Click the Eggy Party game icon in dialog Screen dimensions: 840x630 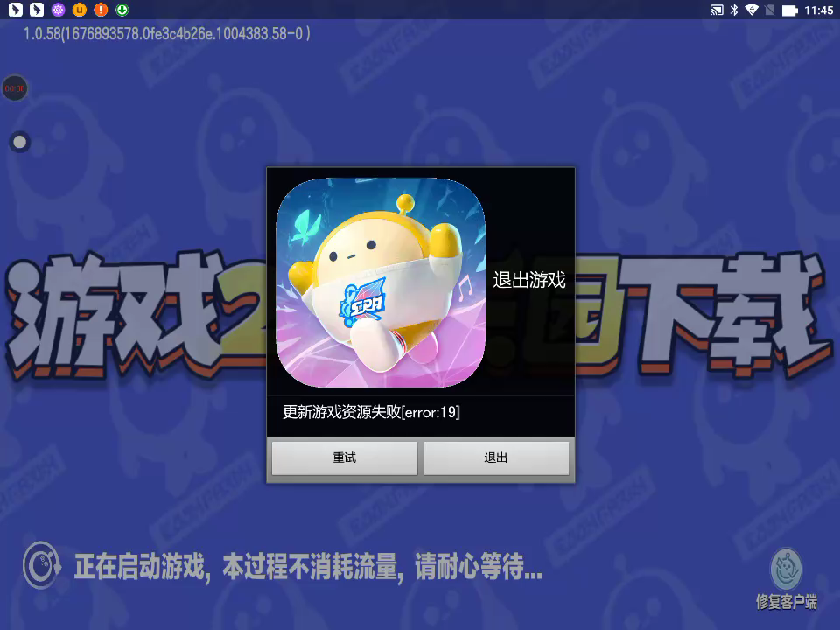point(381,283)
